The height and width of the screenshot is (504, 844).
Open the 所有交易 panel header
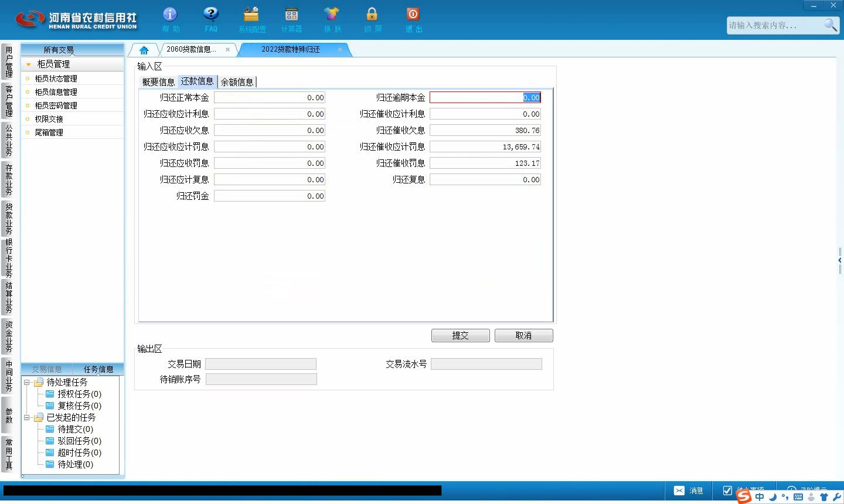click(72, 50)
